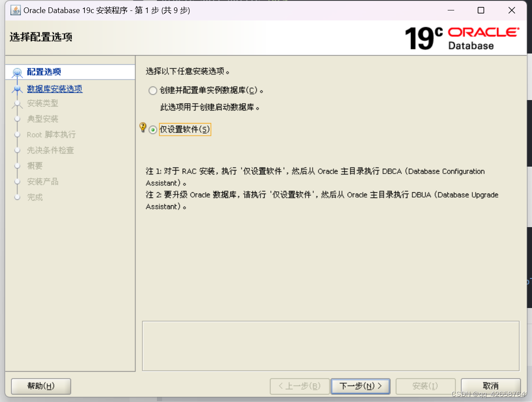Click the key hint icon beside 仅设置软件
532x402 pixels.
coord(143,127)
